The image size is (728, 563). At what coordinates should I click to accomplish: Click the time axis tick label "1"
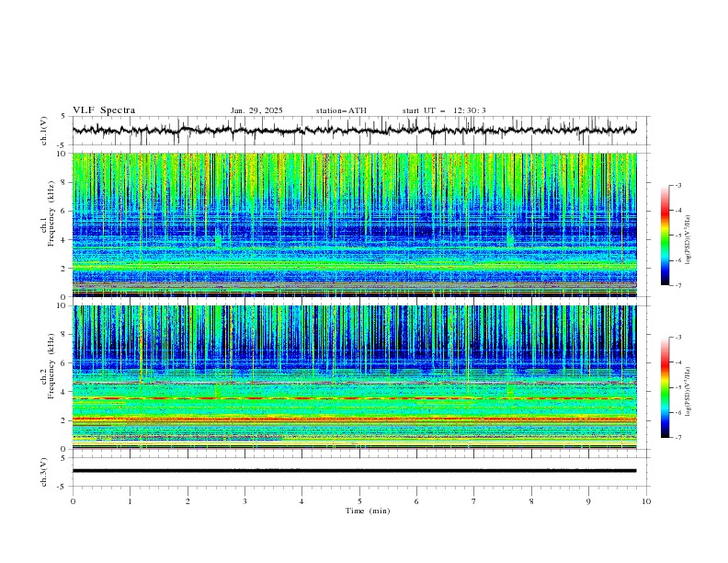click(x=130, y=501)
